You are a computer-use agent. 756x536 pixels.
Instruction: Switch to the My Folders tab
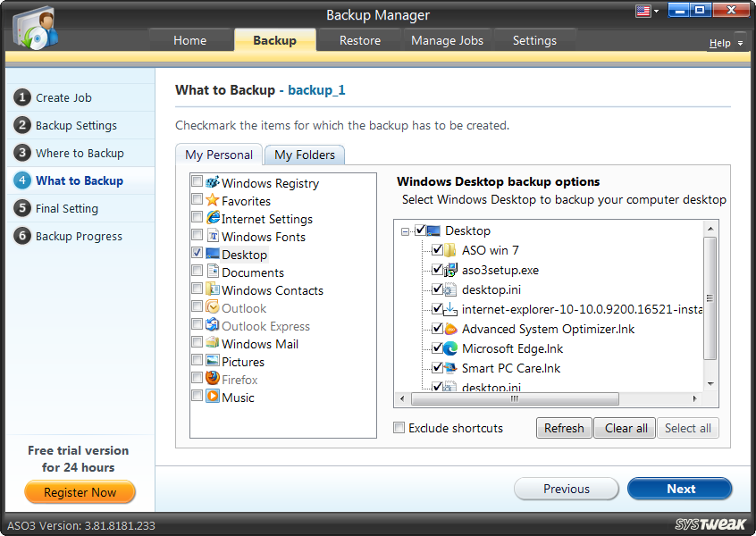coord(304,155)
